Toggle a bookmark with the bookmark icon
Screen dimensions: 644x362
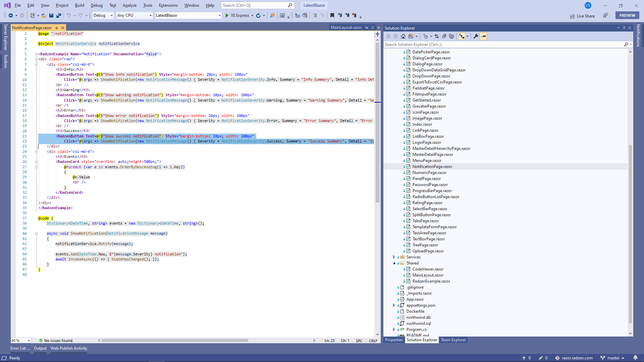332,15
